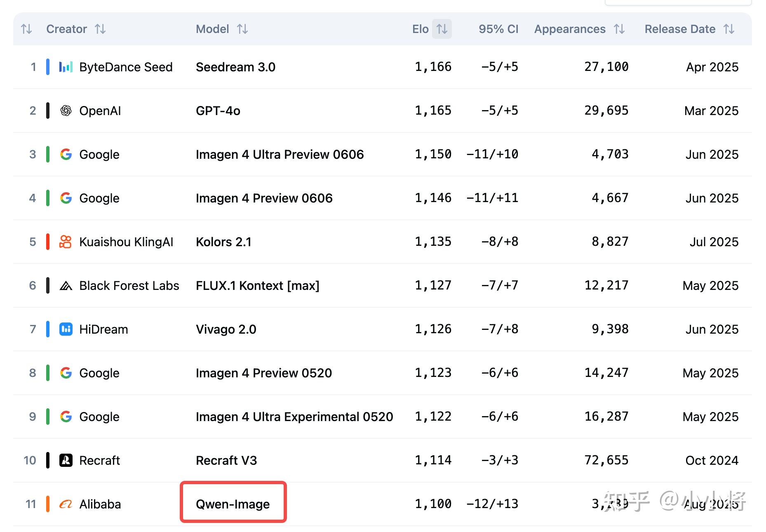The image size is (766, 532).
Task: Click the OpenAI logo icon
Action: [x=66, y=111]
